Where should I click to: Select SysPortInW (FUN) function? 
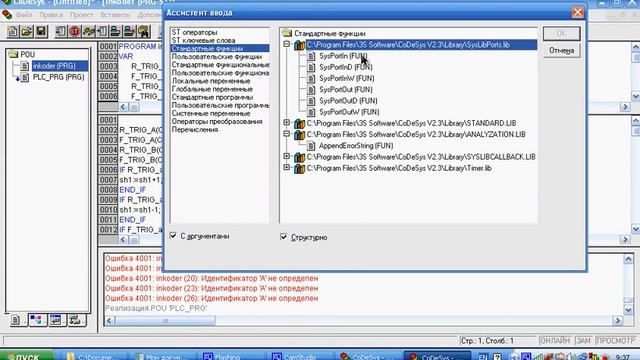(347, 78)
